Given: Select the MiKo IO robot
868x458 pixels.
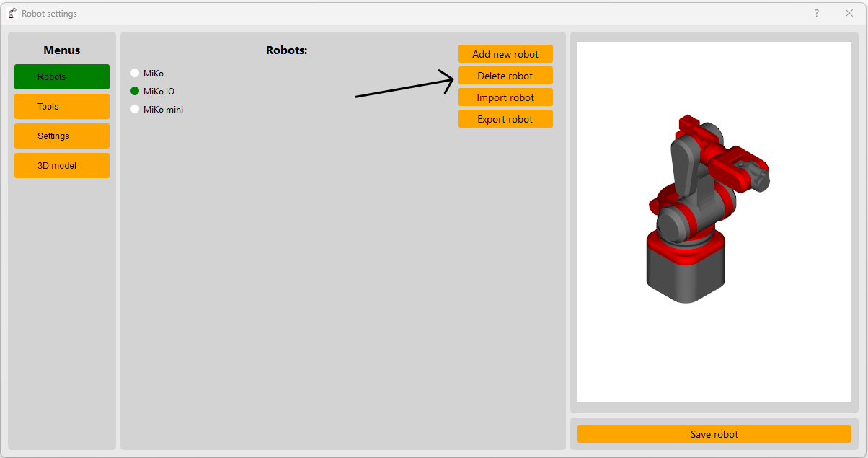Looking at the screenshot, I should (135, 92).
